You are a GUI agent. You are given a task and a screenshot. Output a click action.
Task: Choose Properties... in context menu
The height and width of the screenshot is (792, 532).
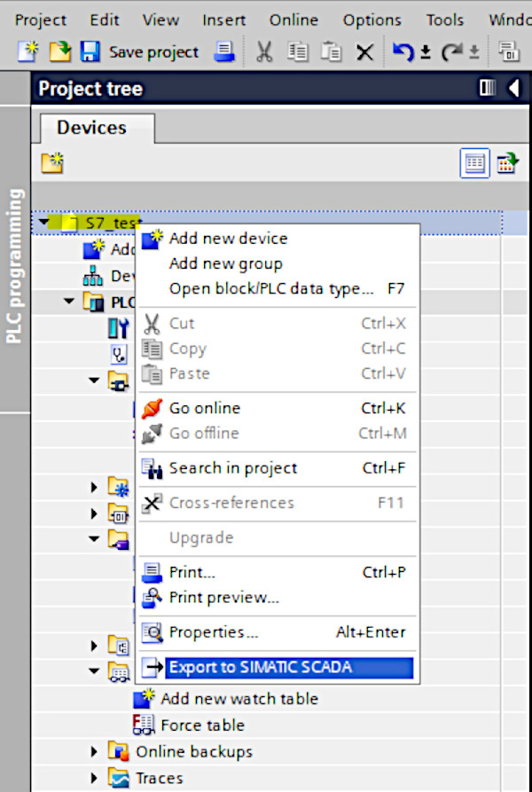coord(278,631)
